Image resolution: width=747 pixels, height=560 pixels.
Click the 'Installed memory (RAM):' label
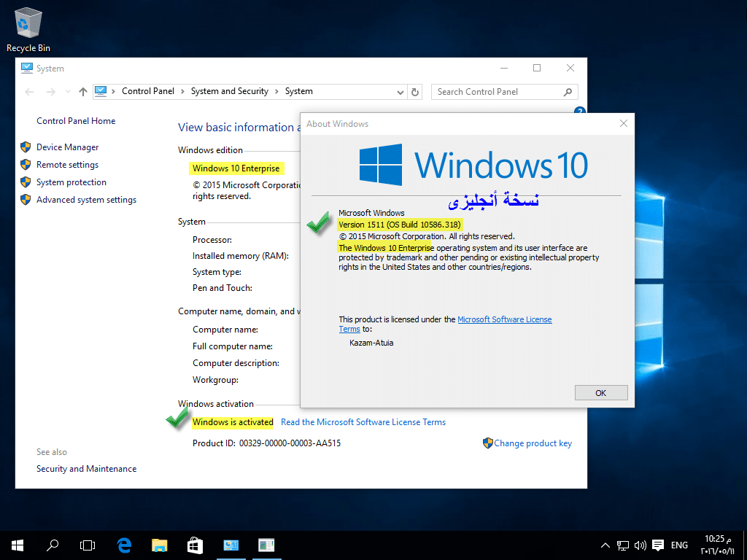click(x=241, y=256)
